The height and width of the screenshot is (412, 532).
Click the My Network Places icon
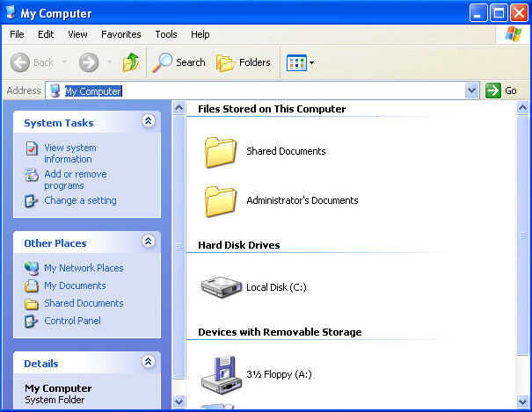(x=32, y=268)
